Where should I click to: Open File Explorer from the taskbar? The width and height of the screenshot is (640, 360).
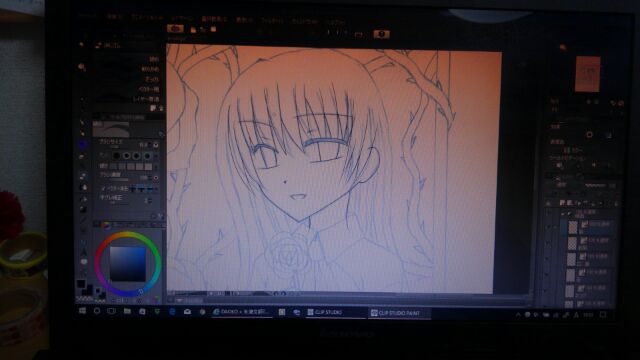click(x=127, y=311)
